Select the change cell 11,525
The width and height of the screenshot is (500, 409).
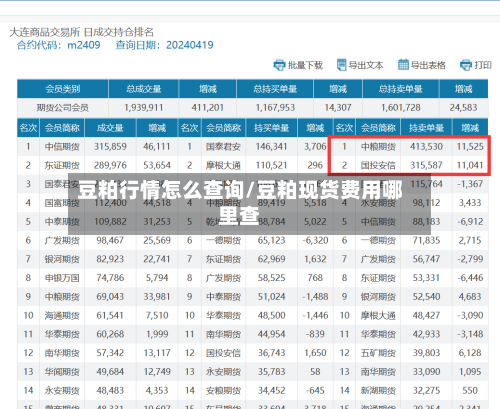tap(470, 146)
